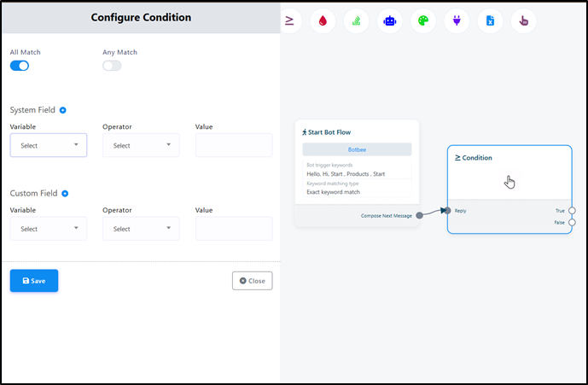588x385 pixels.
Task: Click the green palette icon
Action: coord(422,20)
